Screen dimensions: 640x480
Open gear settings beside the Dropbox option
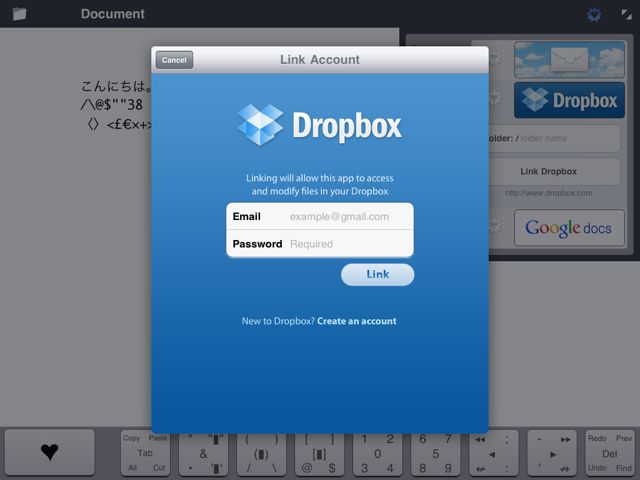tap(495, 99)
